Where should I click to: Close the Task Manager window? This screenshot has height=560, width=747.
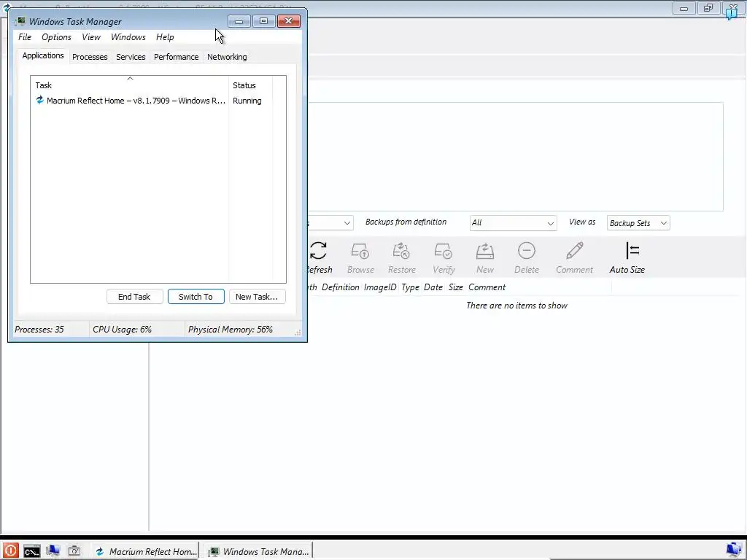click(x=289, y=21)
